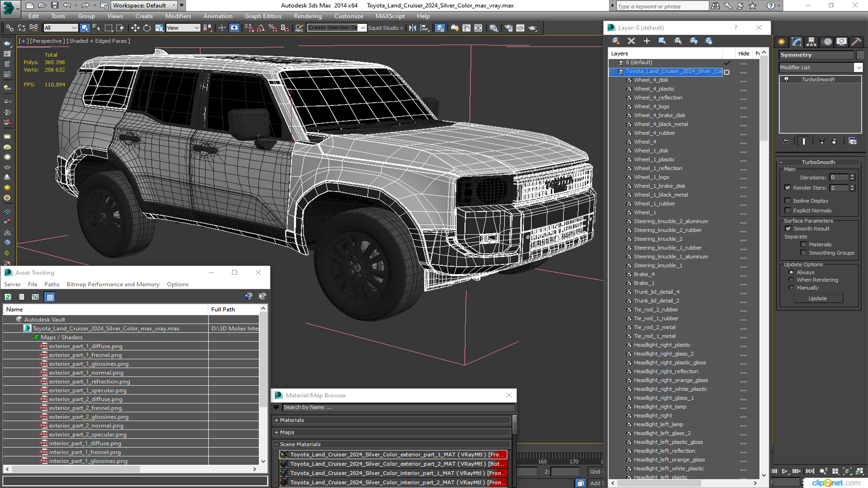Enable Separate by Materials checkbox
Image resolution: width=868 pixels, height=488 pixels.
[x=803, y=244]
